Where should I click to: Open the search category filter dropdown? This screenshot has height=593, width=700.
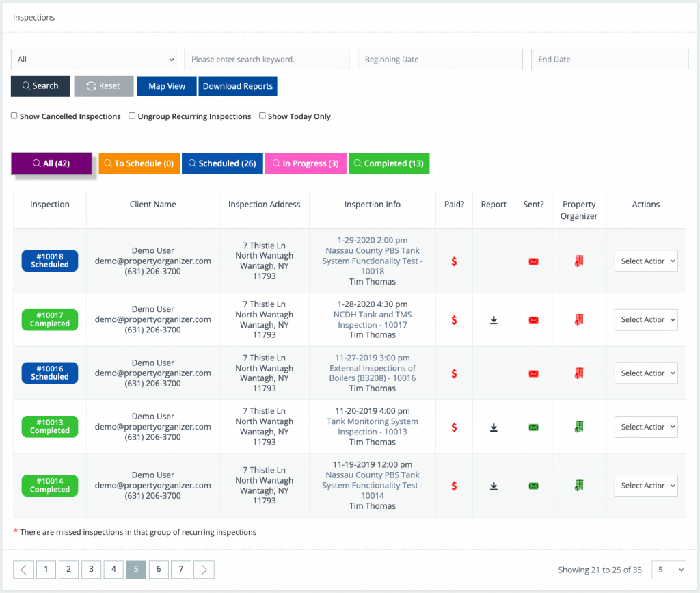94,60
